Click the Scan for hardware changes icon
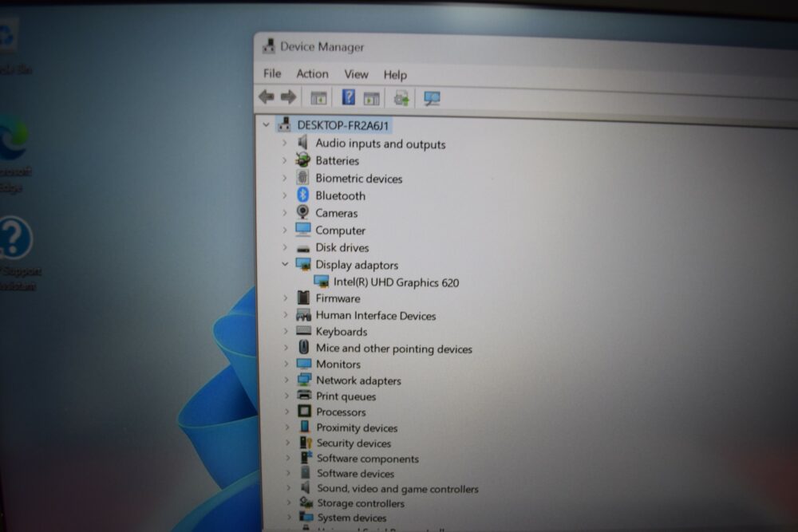The image size is (798, 532). 432,98
